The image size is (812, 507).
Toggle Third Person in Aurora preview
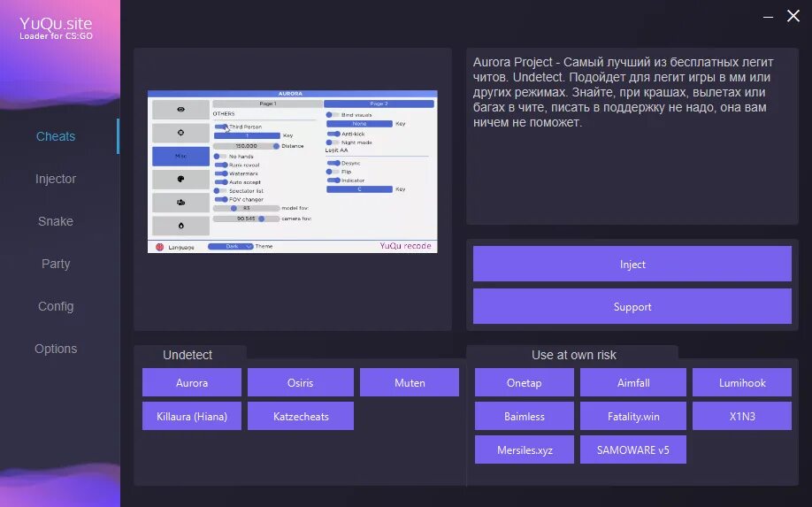[x=220, y=127]
